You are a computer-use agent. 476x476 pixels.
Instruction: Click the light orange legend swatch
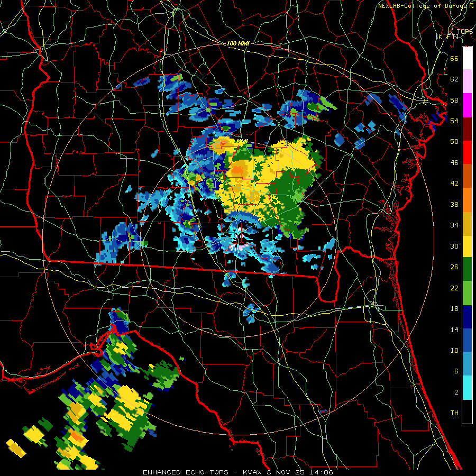(x=467, y=199)
